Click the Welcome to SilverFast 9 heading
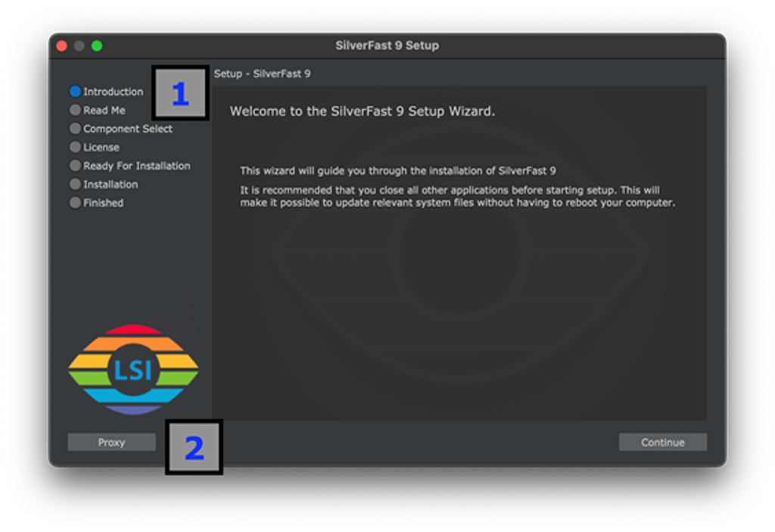The width and height of the screenshot is (775, 532). point(362,111)
